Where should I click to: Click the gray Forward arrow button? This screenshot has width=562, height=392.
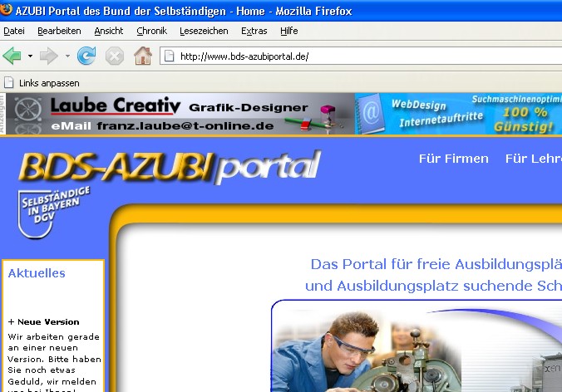point(49,56)
